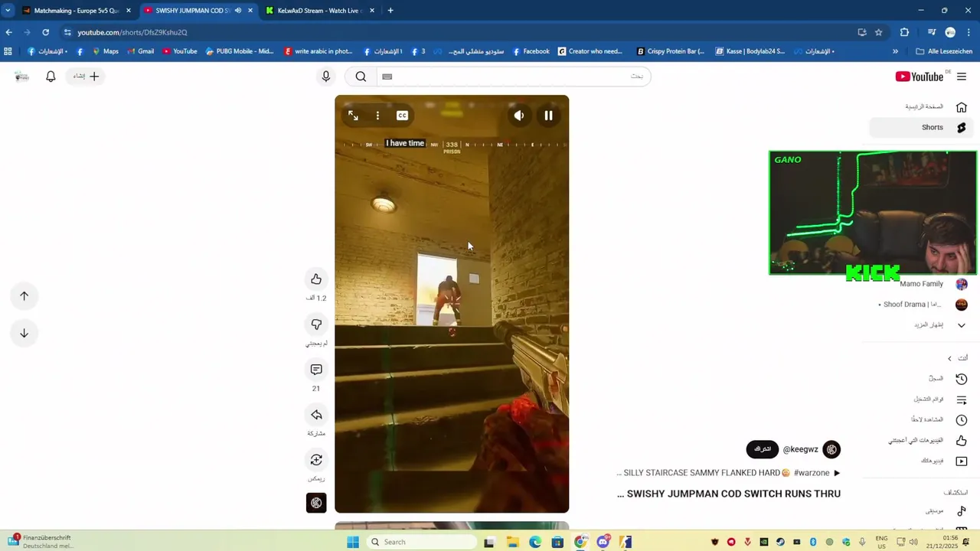Open the browser extensions puzzle icon

(x=904, y=32)
